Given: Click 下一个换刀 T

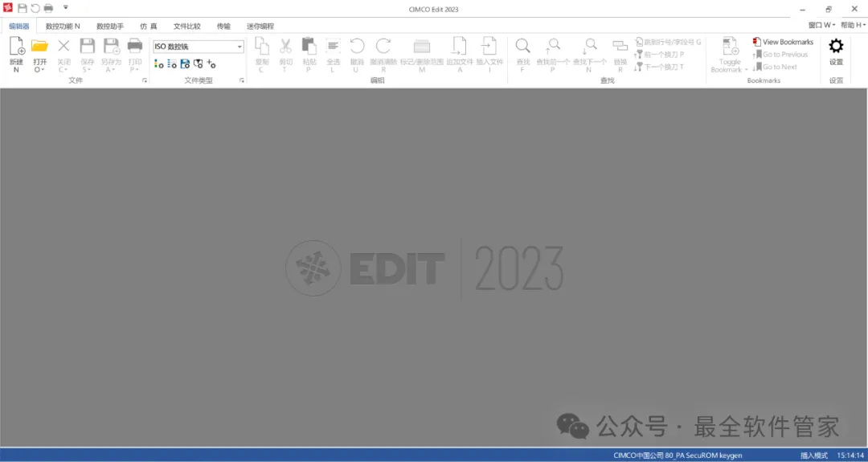Looking at the screenshot, I should 659,67.
